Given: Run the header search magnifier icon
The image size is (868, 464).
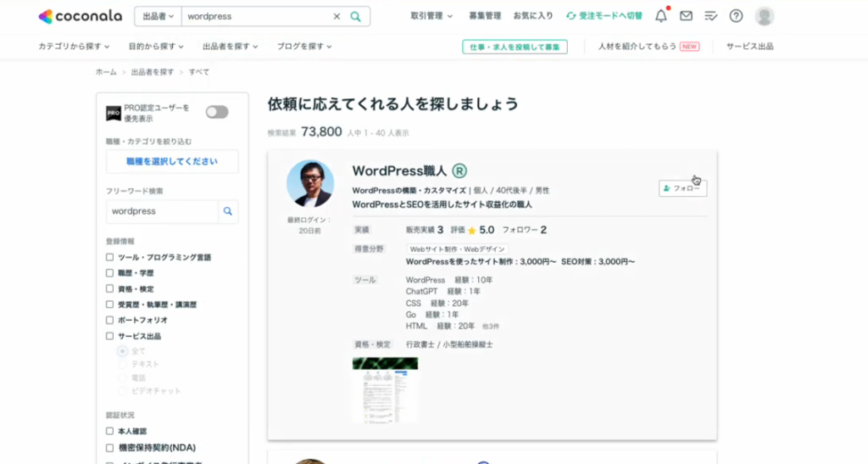Looking at the screenshot, I should (355, 17).
